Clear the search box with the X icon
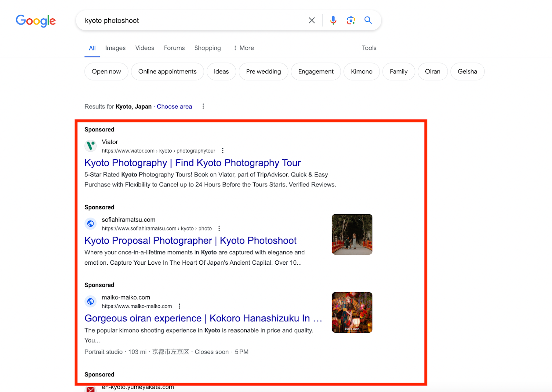The height and width of the screenshot is (392, 552). coord(312,20)
